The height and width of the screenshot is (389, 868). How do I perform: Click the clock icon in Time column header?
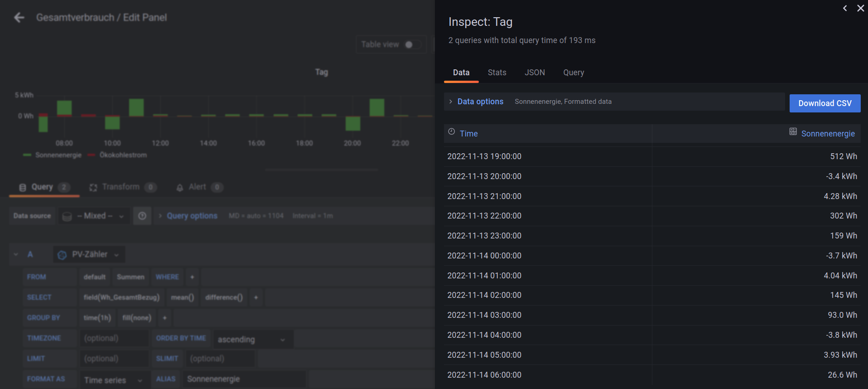click(452, 132)
